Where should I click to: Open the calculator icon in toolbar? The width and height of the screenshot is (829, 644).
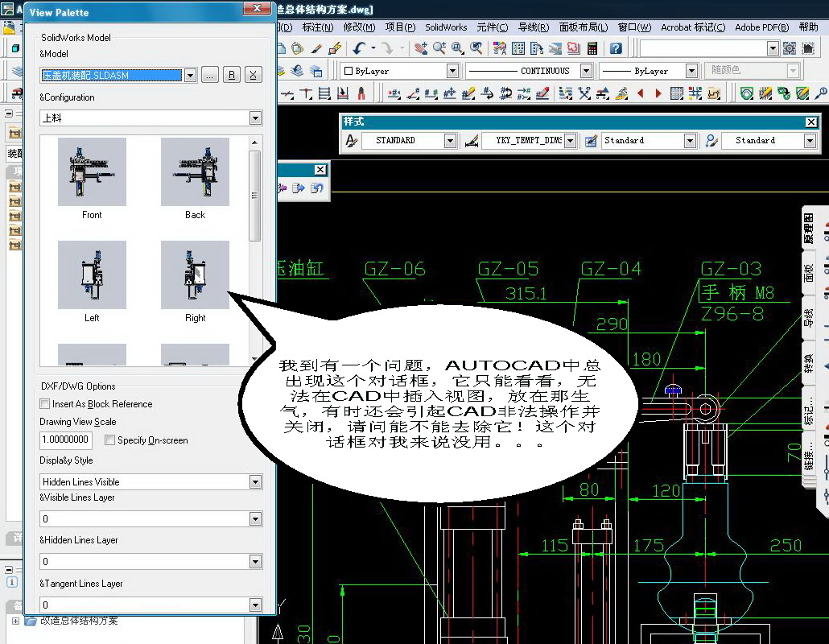click(592, 48)
